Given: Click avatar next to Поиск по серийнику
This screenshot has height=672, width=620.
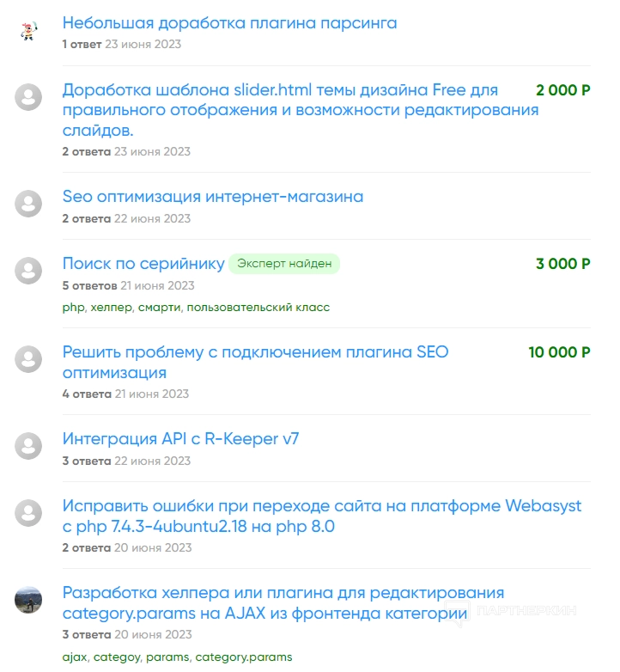Looking at the screenshot, I should click(28, 271).
